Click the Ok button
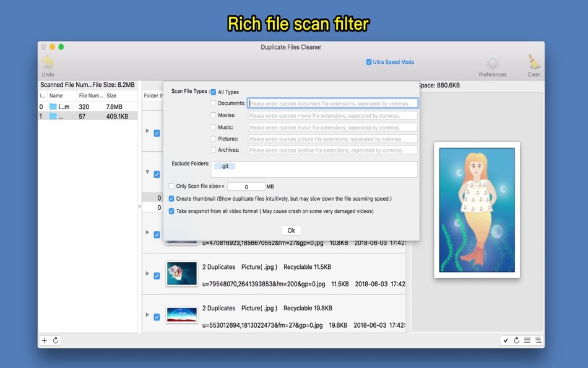Viewport: 588px width, 368px height. pyautogui.click(x=291, y=230)
